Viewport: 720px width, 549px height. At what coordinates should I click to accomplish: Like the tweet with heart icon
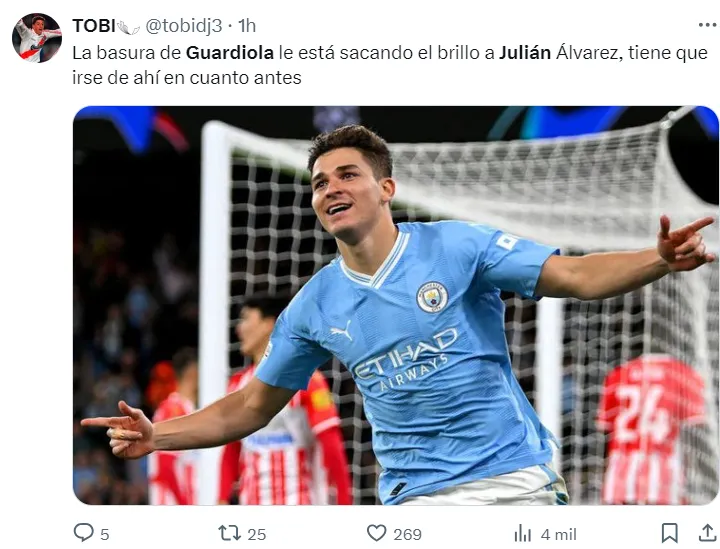(377, 533)
